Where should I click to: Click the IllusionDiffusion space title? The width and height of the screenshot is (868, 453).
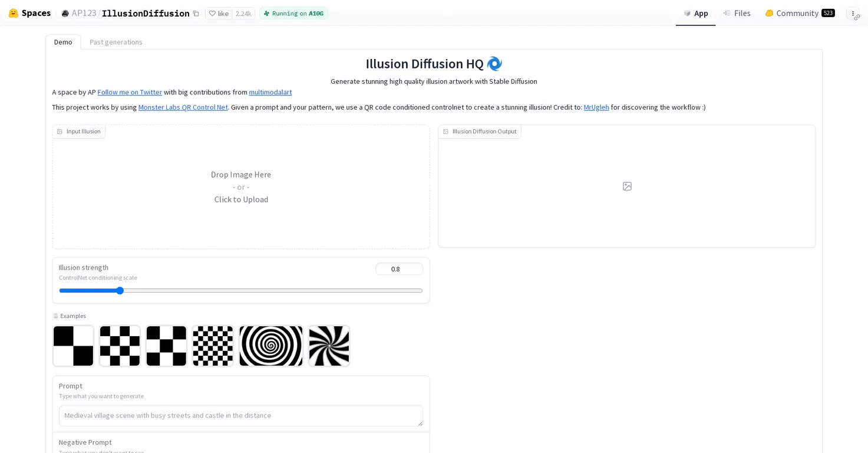coord(146,14)
